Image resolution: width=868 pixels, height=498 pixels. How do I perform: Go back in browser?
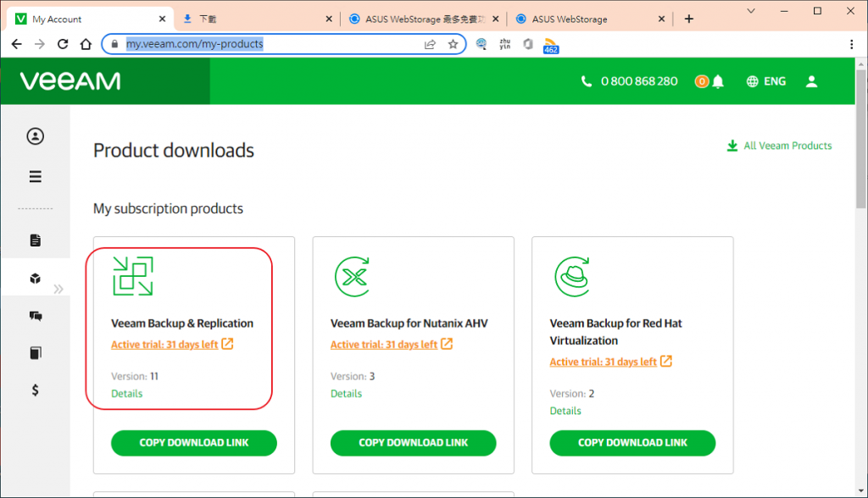(x=17, y=44)
